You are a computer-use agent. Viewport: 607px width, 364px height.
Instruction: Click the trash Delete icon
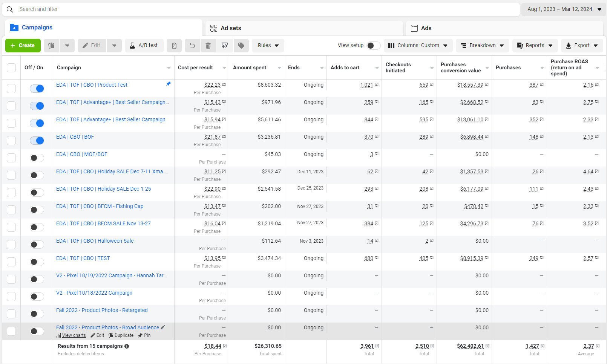pyautogui.click(x=208, y=46)
